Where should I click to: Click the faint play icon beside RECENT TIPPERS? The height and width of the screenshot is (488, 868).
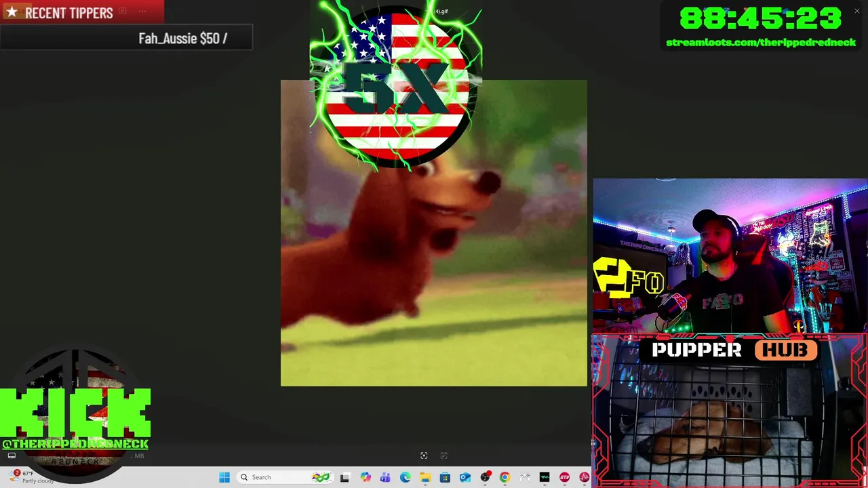tap(122, 11)
